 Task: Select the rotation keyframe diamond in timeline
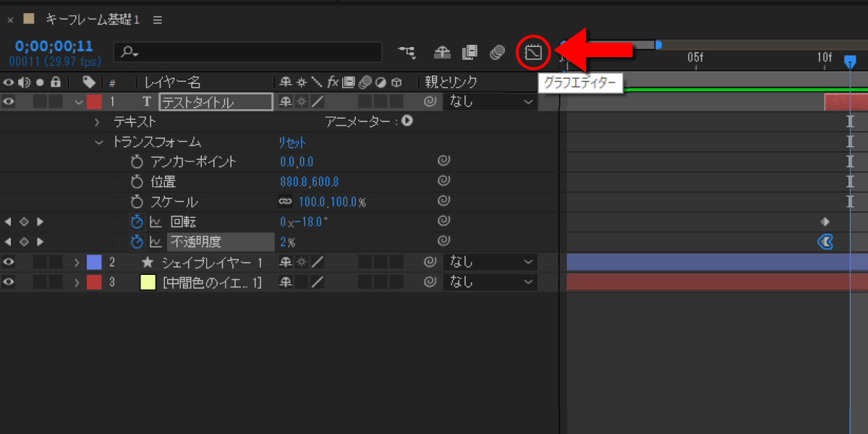point(825,222)
